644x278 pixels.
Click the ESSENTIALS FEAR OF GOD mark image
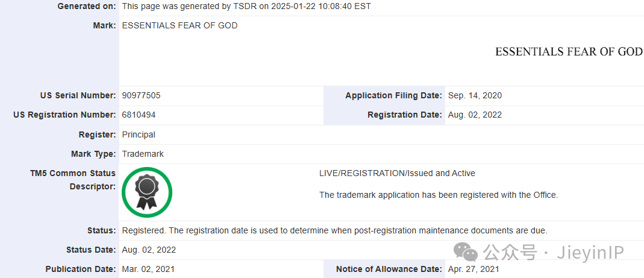pyautogui.click(x=569, y=51)
